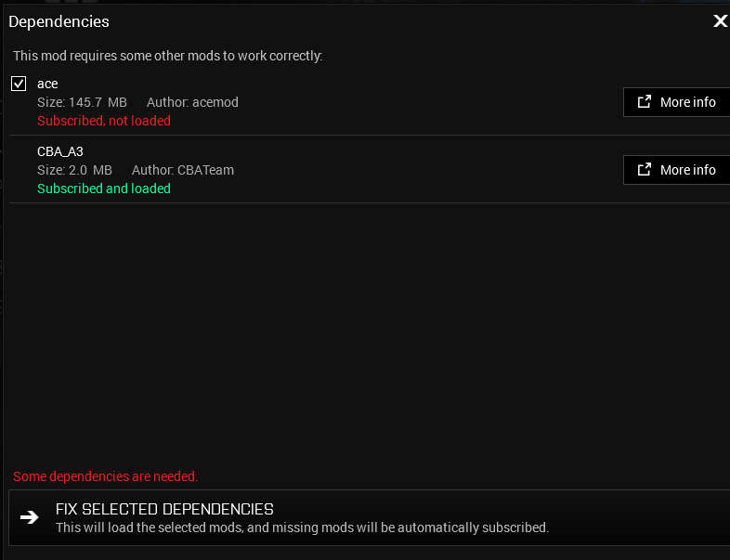Click the CBATeam author name
The image size is (730, 560).
(x=204, y=170)
